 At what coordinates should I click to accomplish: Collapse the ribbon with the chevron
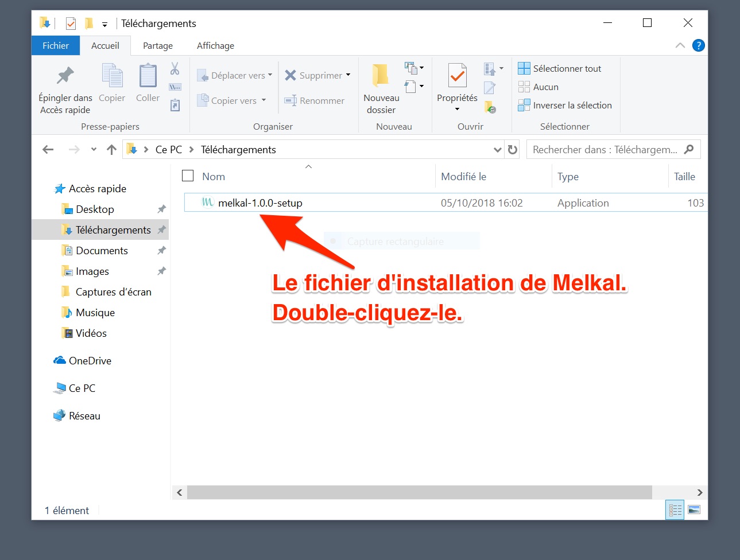click(x=680, y=45)
